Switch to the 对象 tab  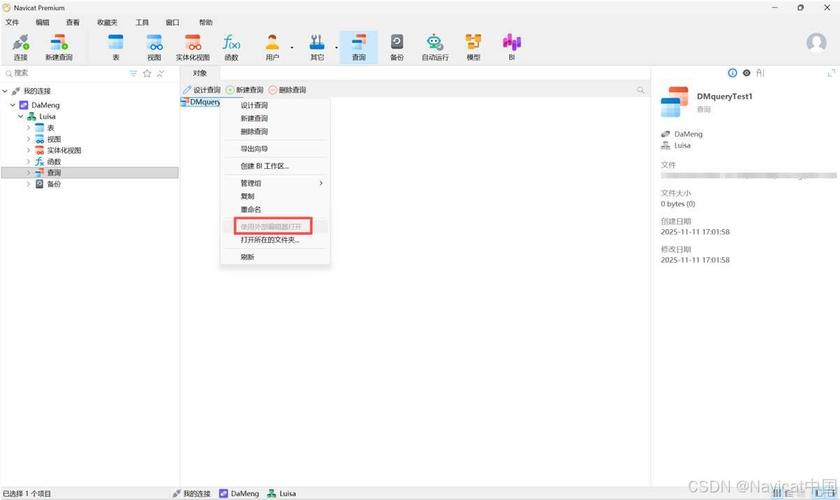point(200,73)
